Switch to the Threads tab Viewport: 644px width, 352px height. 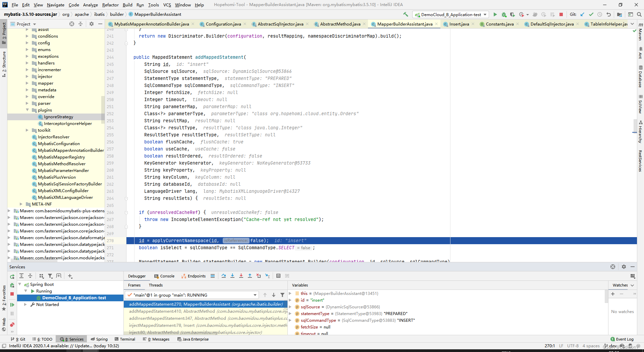coord(156,285)
